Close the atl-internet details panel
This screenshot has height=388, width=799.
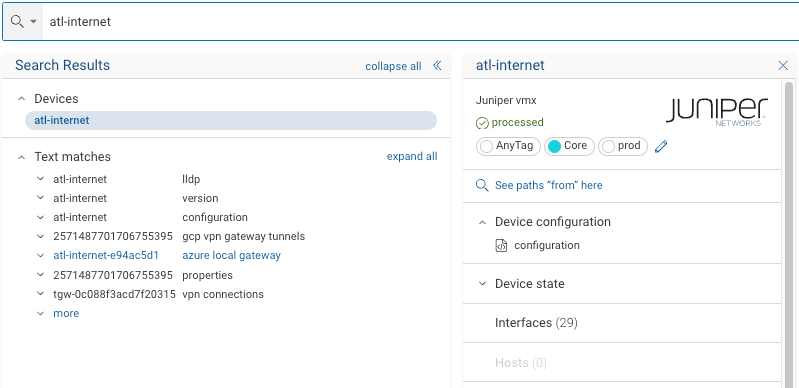coord(783,65)
